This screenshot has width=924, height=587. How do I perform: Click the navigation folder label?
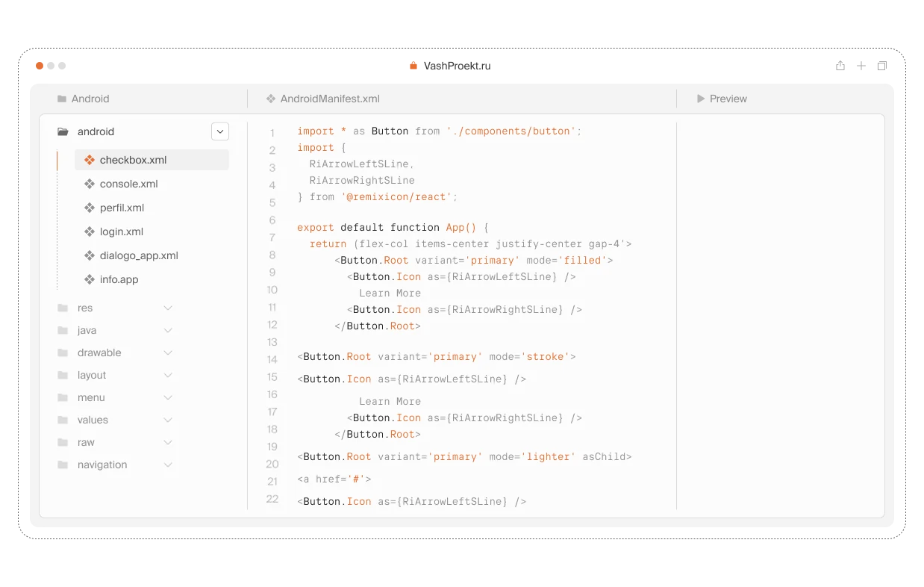point(102,465)
